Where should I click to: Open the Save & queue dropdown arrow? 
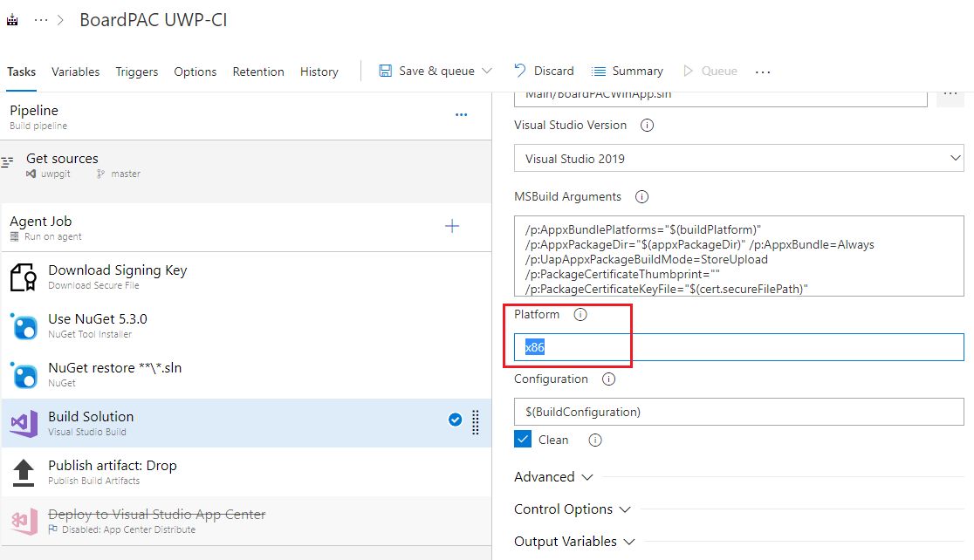tap(487, 71)
